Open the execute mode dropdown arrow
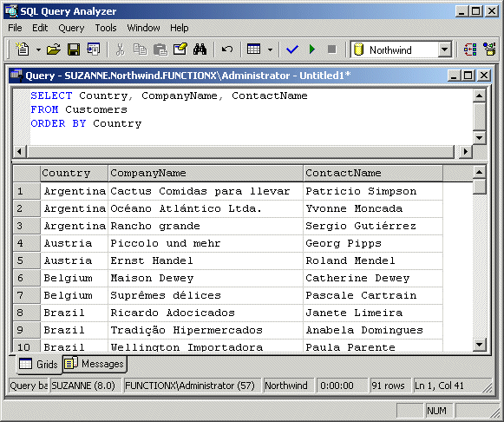 270,49
